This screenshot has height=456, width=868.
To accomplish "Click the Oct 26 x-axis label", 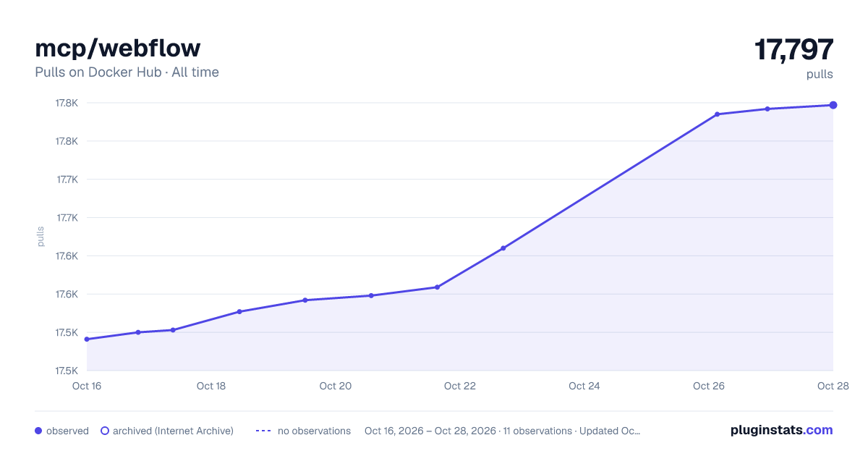I will point(709,386).
